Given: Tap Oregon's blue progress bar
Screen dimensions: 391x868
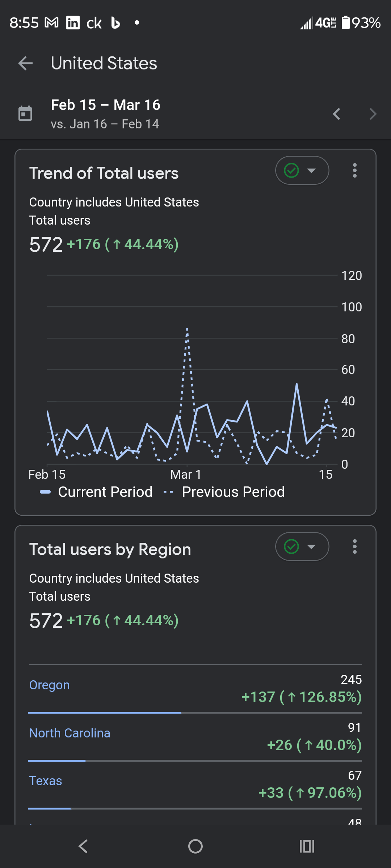Looking at the screenshot, I should coord(105,713).
